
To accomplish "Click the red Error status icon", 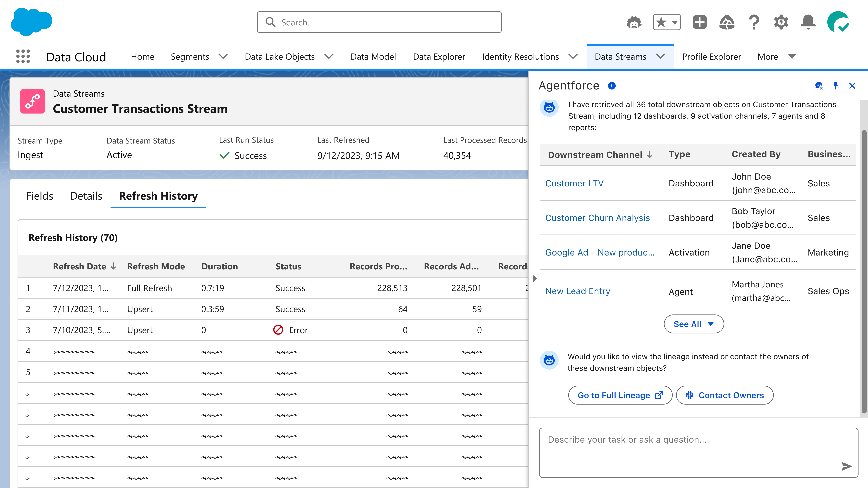I will coord(278,330).
